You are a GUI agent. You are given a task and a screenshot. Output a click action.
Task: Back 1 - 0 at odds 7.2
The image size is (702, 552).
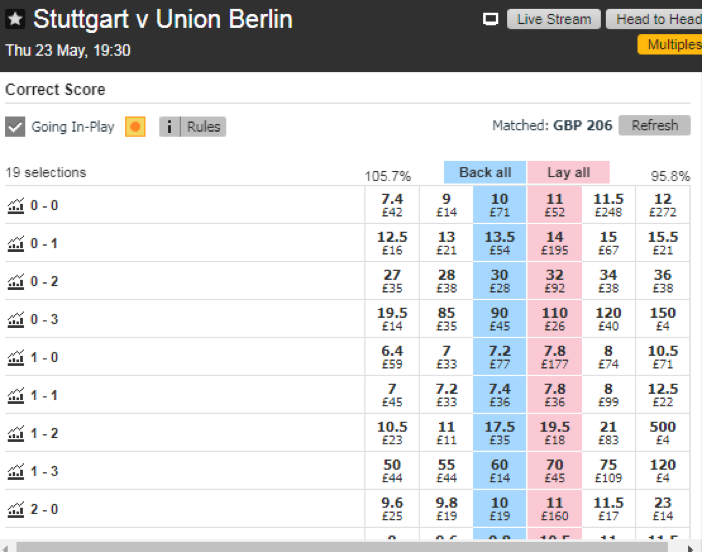coord(500,357)
